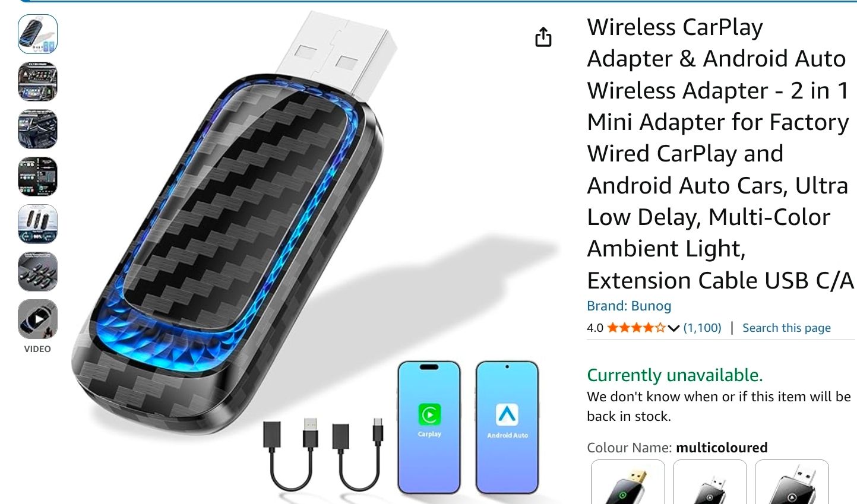
Task: View the sixth thumbnail with multiple adapters
Action: 38,272
